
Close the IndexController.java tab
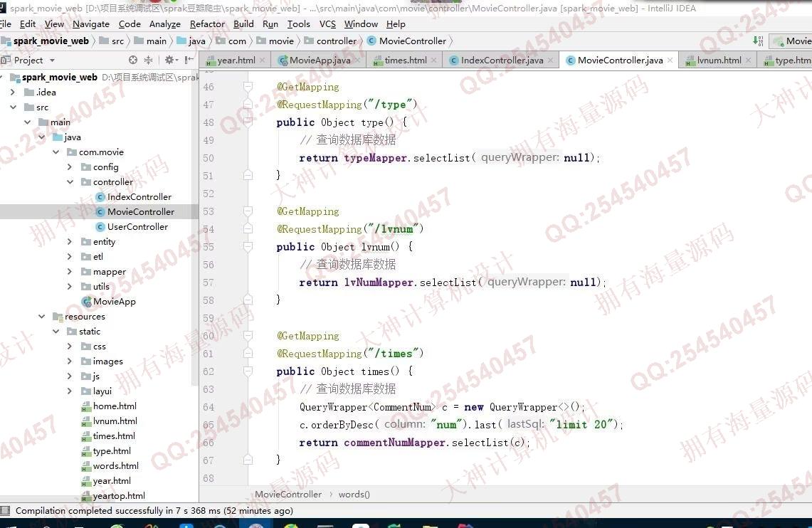(551, 60)
